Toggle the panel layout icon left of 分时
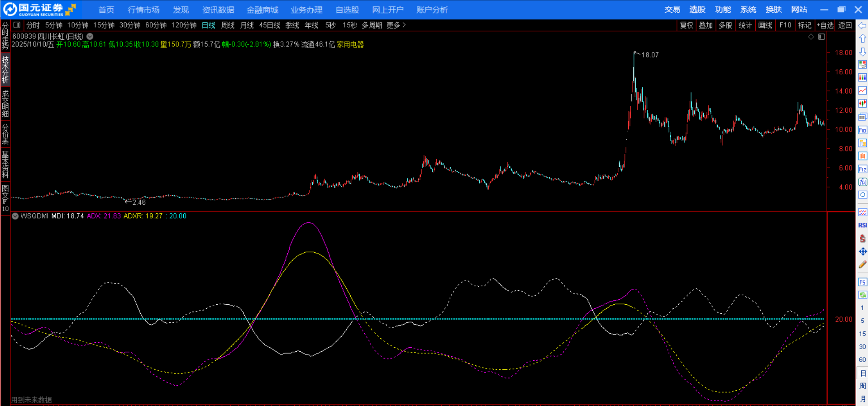Viewport: 868px width, 406px height. tap(17, 25)
